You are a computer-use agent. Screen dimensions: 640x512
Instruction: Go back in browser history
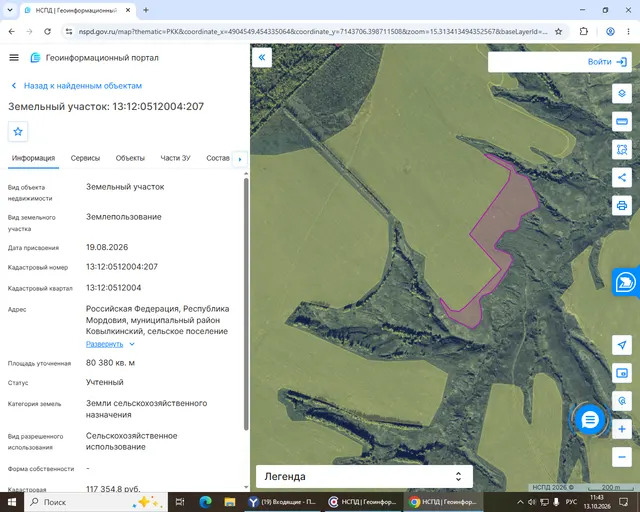click(x=11, y=31)
